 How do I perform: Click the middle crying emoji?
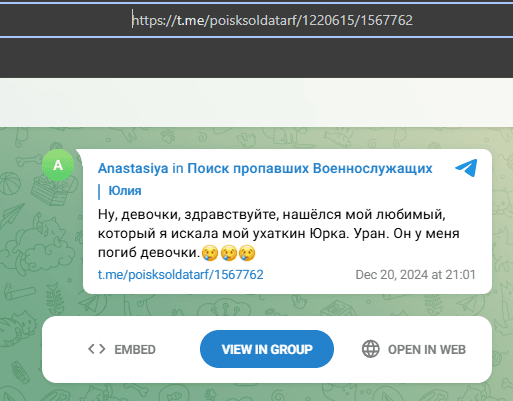pos(228,253)
